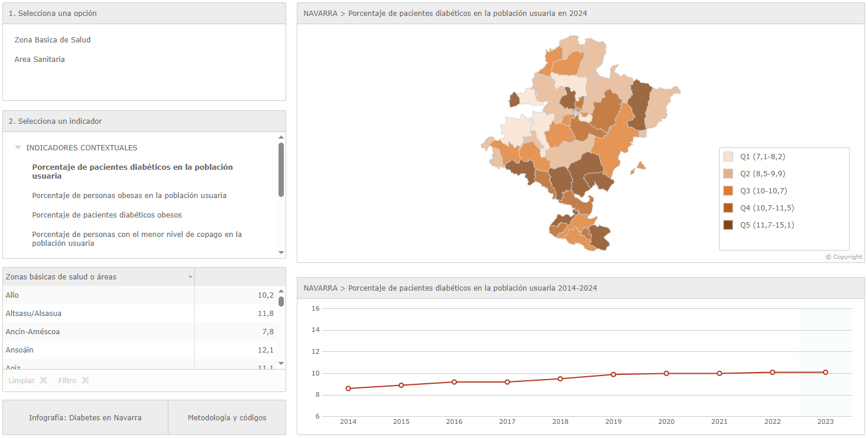The image size is (868, 438).
Task: Open the Zonas básicas de salud sort dropdown
Action: point(190,277)
